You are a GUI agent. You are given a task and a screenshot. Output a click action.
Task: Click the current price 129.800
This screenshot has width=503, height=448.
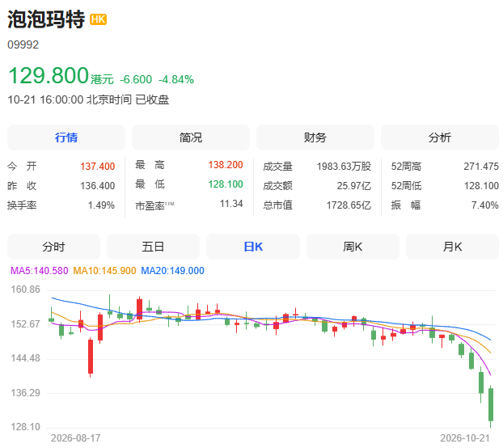point(49,76)
